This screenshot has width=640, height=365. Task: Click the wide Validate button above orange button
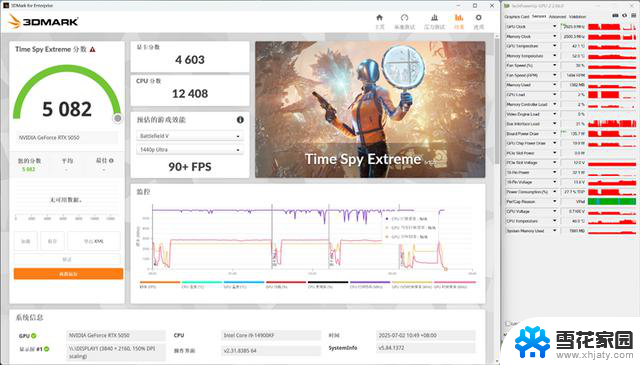[67, 260]
